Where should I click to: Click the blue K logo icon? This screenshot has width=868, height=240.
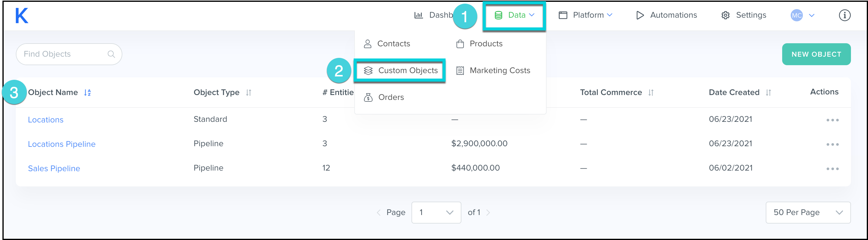pos(22,16)
